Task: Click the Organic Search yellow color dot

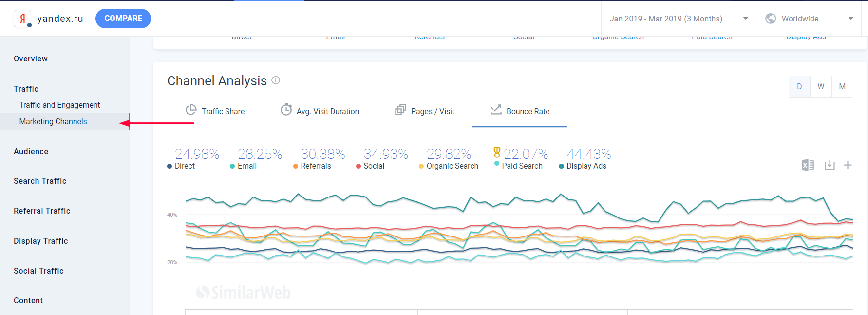Action: coord(421,166)
